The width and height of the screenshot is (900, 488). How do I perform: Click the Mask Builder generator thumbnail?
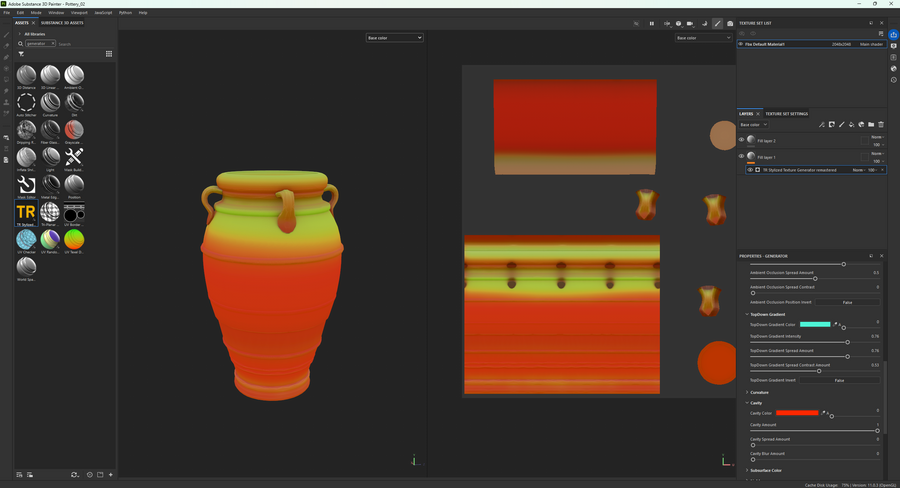click(x=74, y=157)
